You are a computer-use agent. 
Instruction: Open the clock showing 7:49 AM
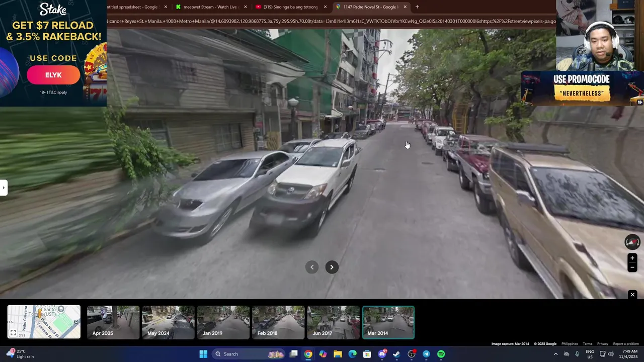pos(630,354)
